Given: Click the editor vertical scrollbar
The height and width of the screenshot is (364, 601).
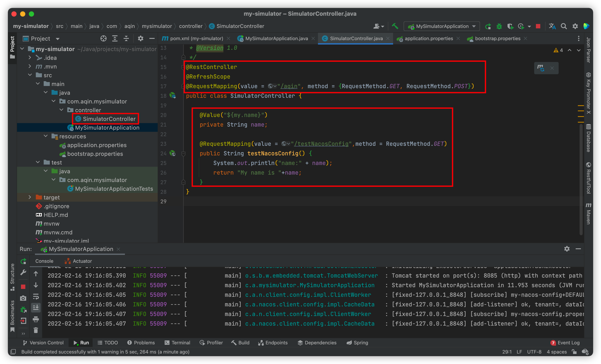Looking at the screenshot, I should click(581, 179).
